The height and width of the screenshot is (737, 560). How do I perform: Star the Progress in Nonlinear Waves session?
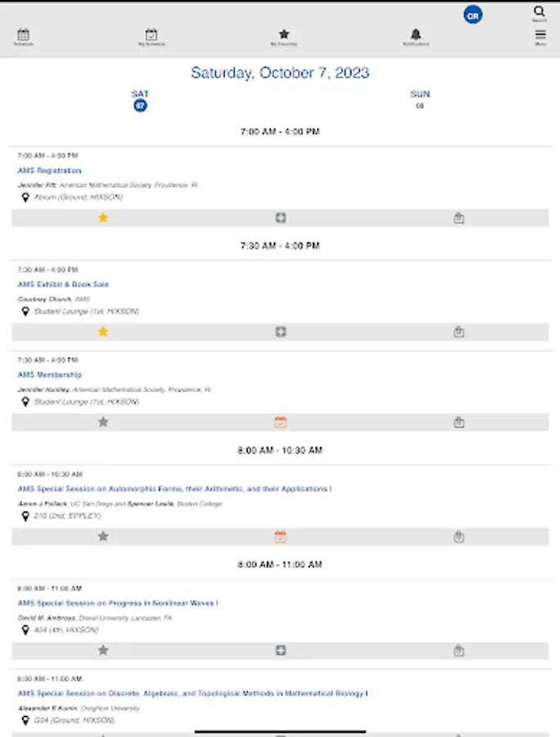(103, 650)
